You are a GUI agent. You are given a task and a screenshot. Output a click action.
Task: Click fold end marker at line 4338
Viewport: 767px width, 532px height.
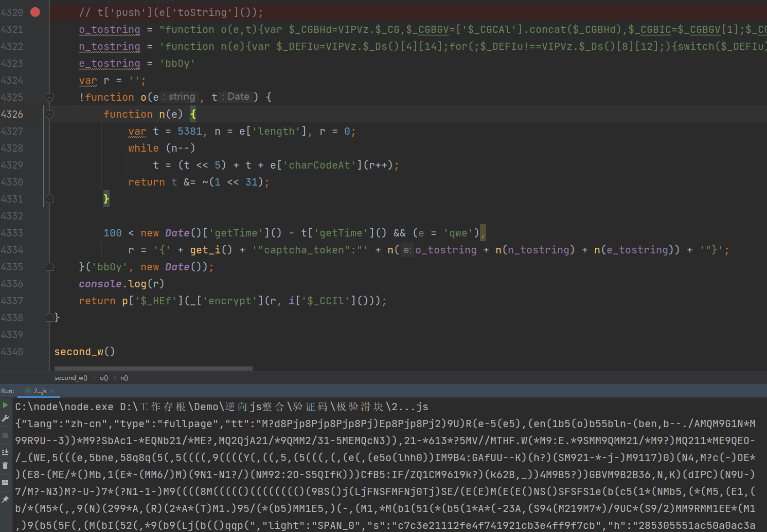pos(49,318)
